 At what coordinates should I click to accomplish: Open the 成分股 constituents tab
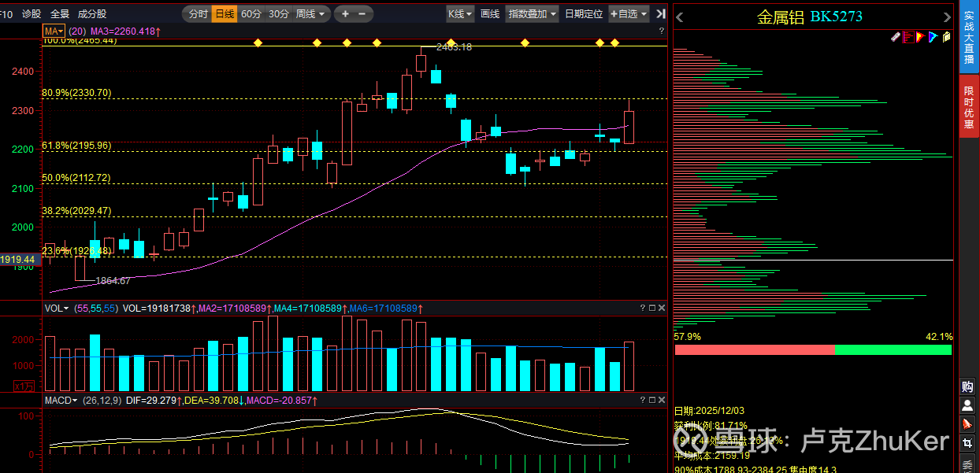click(x=92, y=14)
